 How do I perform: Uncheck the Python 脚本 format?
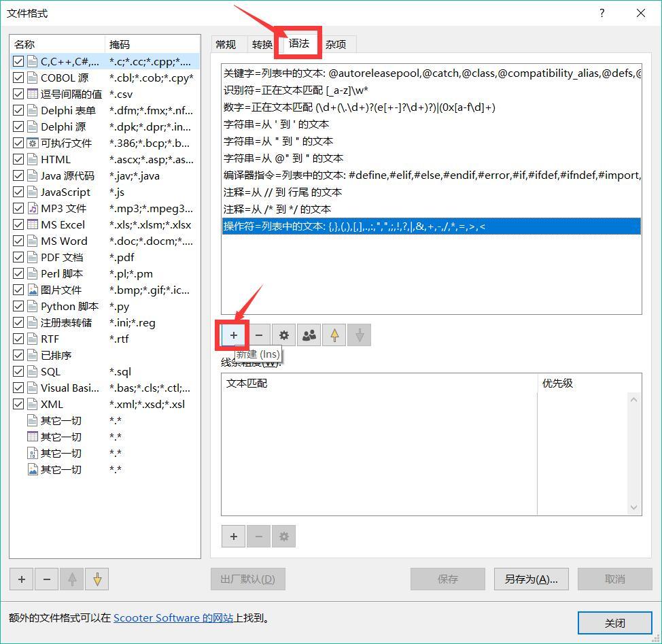17,306
